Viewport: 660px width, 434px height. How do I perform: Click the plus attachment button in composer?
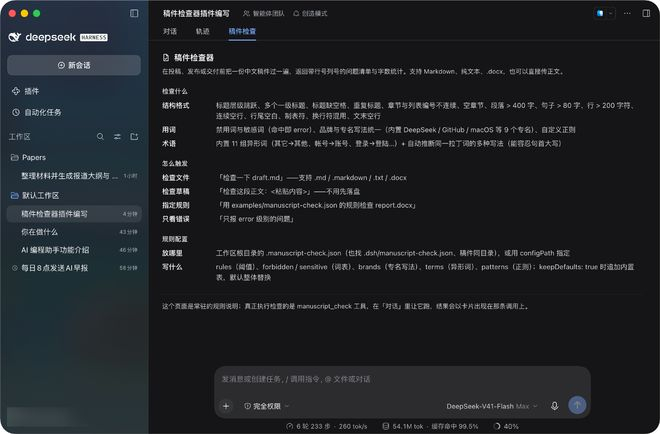coord(226,406)
